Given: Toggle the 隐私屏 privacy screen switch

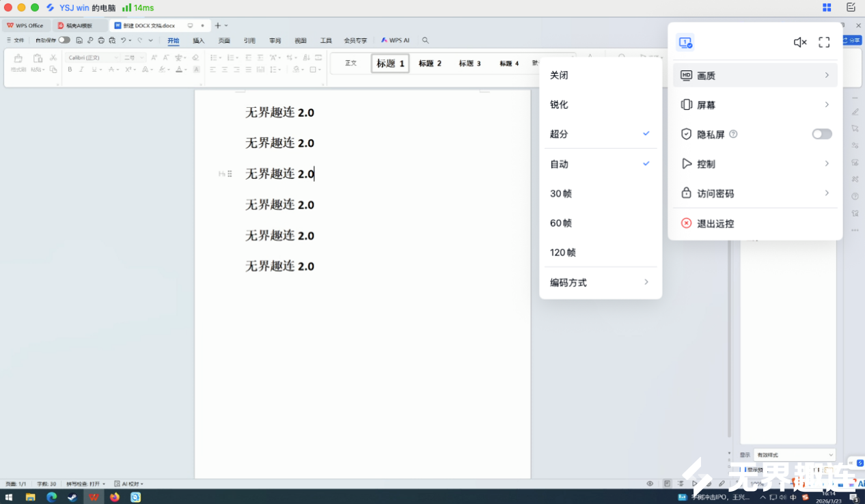Looking at the screenshot, I should coord(821,135).
